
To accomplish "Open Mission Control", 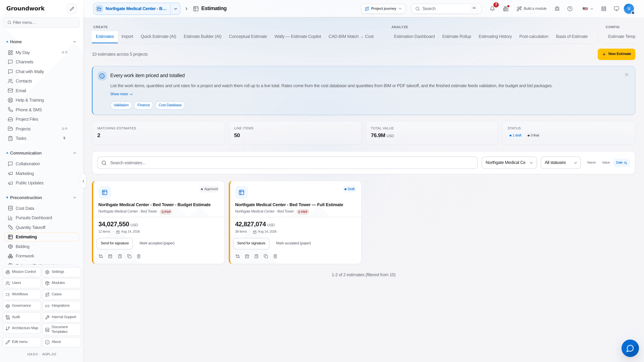I will (x=22, y=272).
